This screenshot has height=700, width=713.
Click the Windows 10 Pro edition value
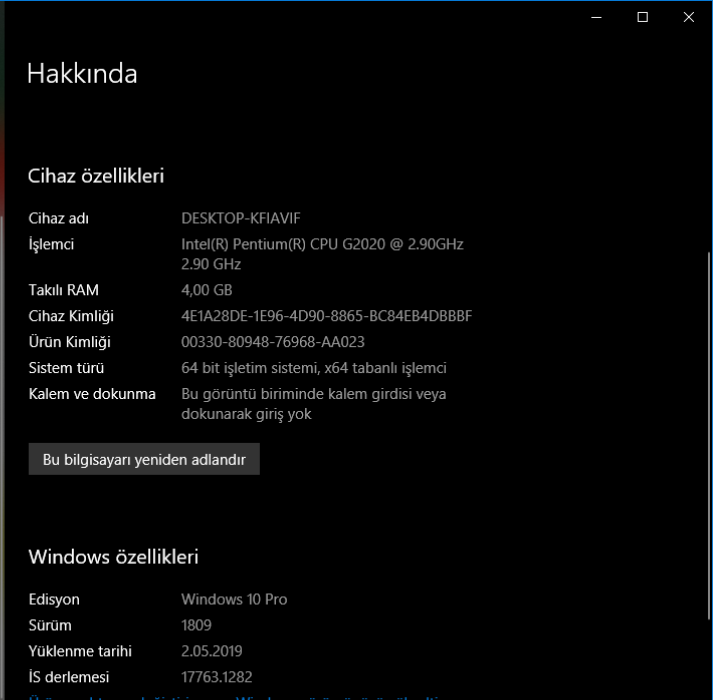click(234, 599)
